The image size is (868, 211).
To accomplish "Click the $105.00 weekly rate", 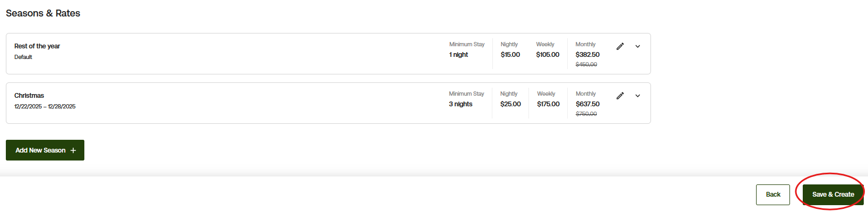I will coord(548,55).
